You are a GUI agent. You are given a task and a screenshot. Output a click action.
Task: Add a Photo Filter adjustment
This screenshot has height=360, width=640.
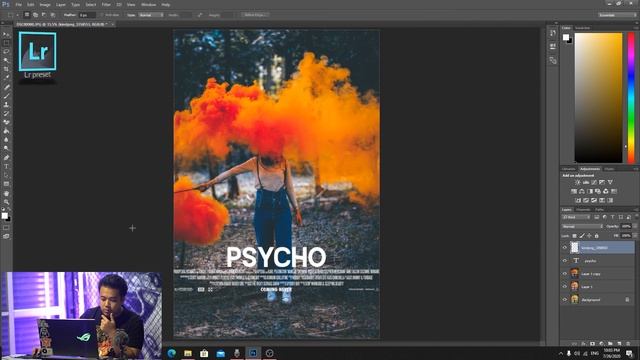(598, 191)
